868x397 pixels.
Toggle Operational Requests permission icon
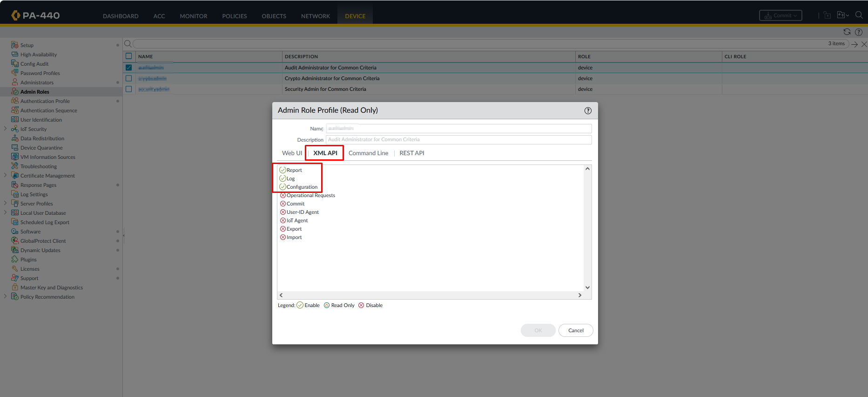(283, 195)
